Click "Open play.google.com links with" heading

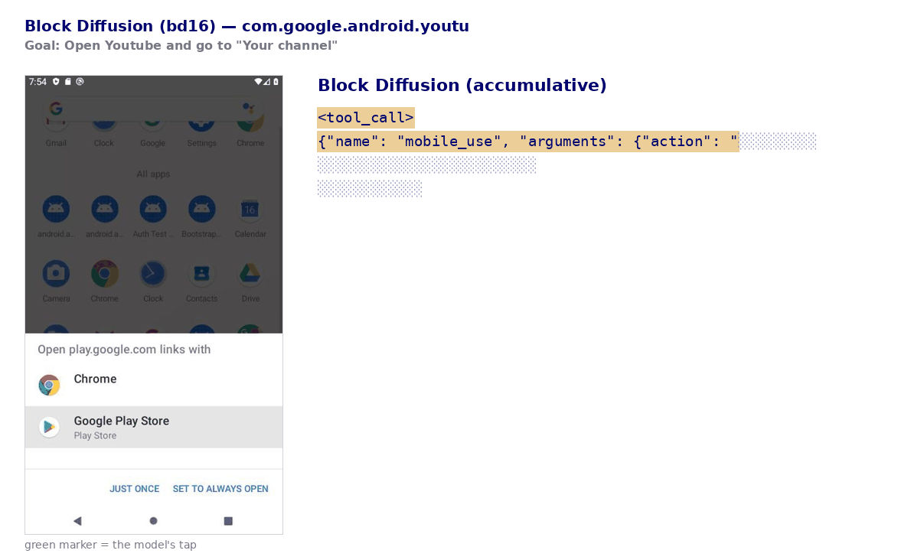pyautogui.click(x=124, y=350)
